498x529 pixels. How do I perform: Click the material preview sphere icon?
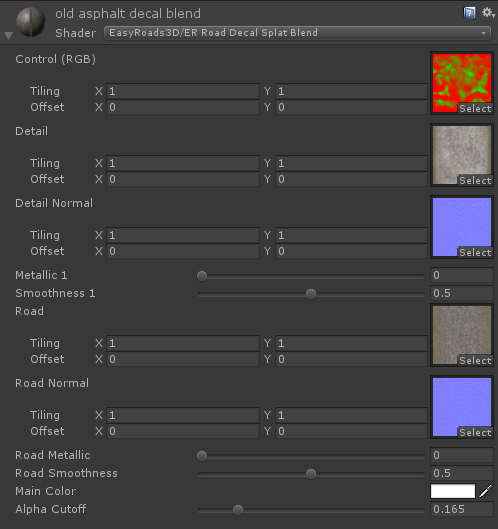[31, 22]
